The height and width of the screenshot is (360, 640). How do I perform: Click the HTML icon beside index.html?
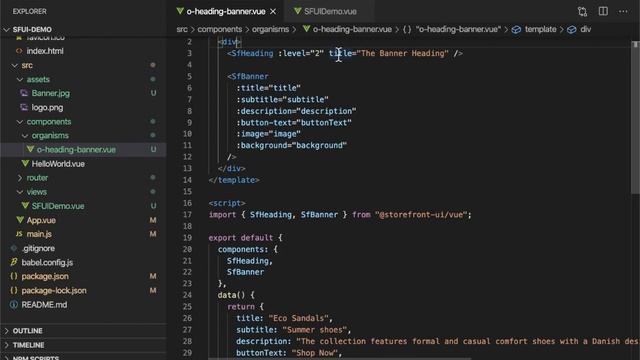[x=19, y=51]
